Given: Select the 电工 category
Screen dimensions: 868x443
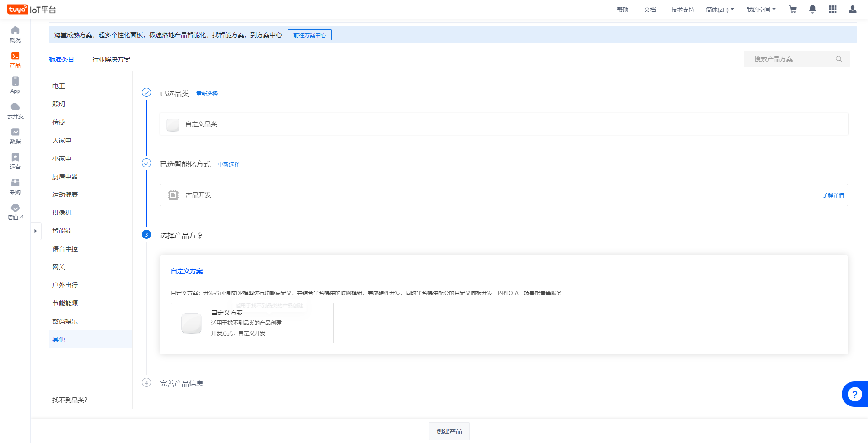Looking at the screenshot, I should coord(90,86).
